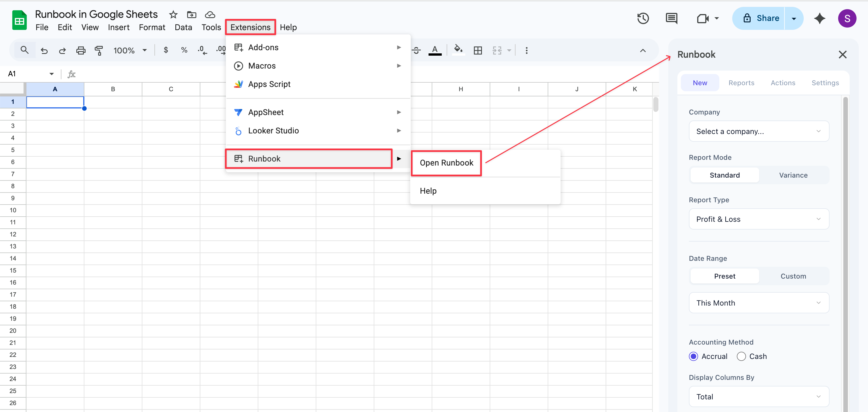This screenshot has width=868, height=412.
Task: Choose the Preset date range option
Action: tap(724, 276)
